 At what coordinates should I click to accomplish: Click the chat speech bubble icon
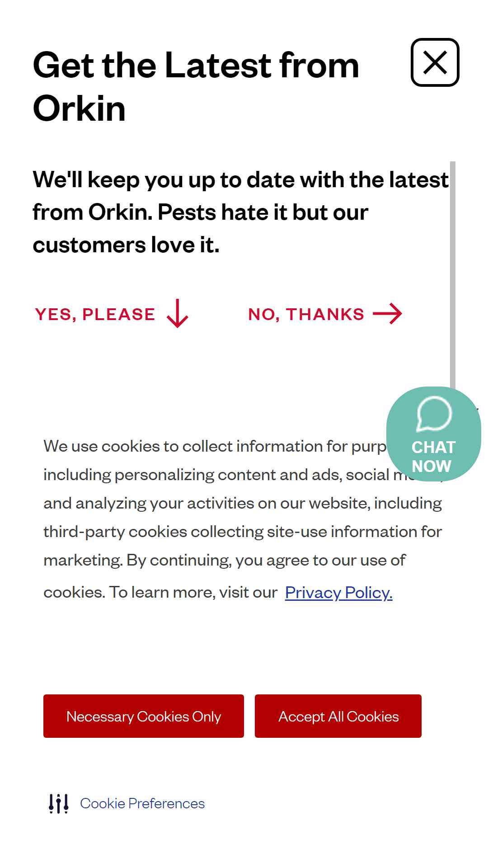434,414
